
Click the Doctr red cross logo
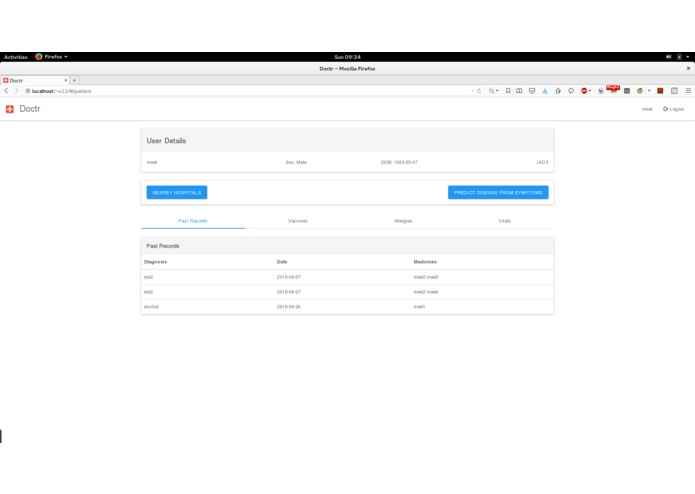tap(10, 109)
